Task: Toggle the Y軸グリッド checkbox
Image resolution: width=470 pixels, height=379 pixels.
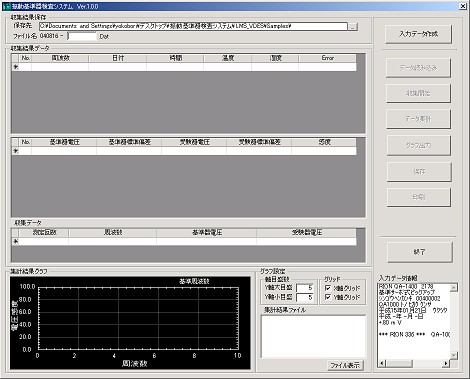Action: click(328, 297)
